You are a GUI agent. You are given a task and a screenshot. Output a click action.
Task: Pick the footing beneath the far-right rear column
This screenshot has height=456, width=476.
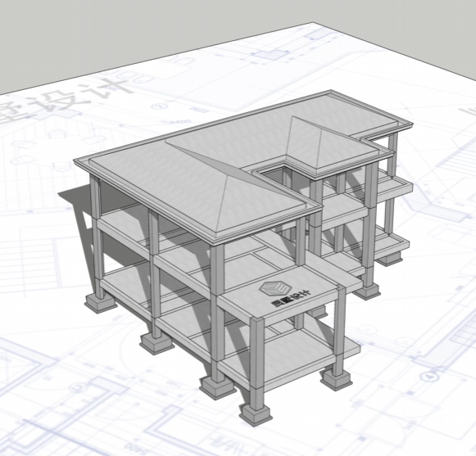pos(389,260)
